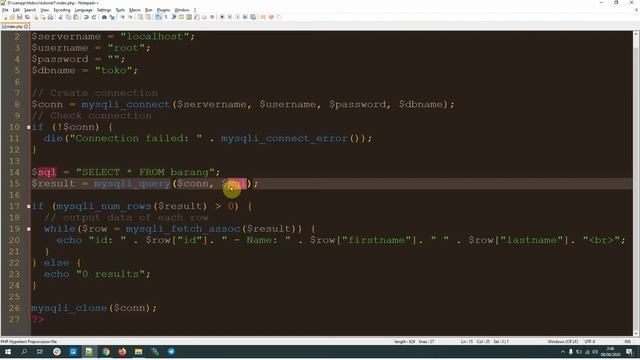Open File Explorer from the taskbar

click(138, 352)
